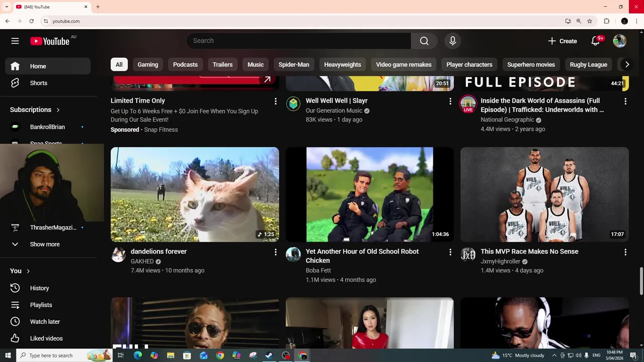Select the Music filter chip

click(256, 64)
